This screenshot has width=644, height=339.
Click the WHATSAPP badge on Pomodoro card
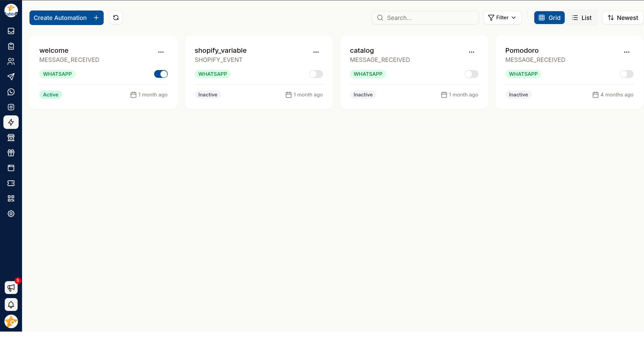pos(523,74)
